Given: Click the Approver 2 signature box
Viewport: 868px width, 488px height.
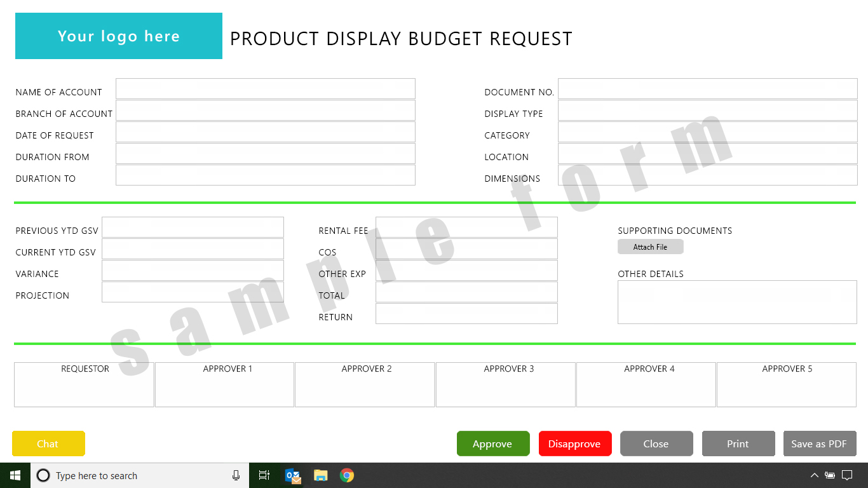Looking at the screenshot, I should click(365, 384).
